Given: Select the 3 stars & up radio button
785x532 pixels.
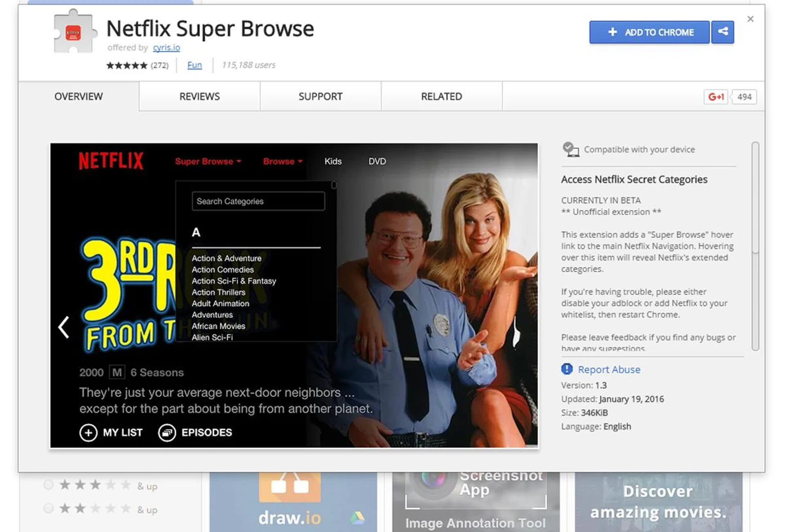Looking at the screenshot, I should click(x=49, y=485).
